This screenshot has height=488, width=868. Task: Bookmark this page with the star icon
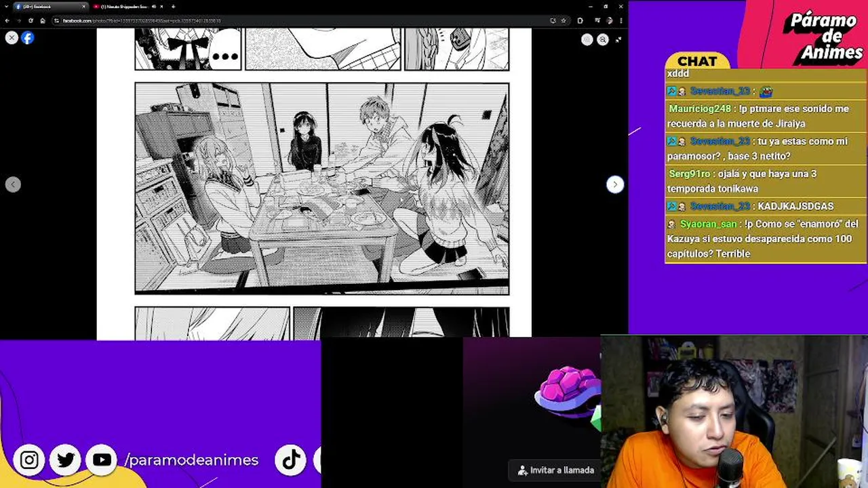pyautogui.click(x=564, y=20)
